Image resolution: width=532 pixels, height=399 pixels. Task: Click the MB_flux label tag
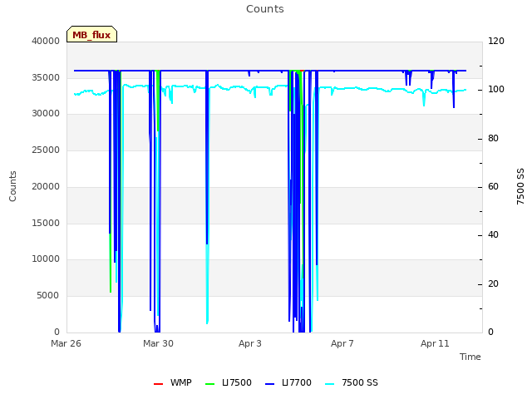point(91,34)
